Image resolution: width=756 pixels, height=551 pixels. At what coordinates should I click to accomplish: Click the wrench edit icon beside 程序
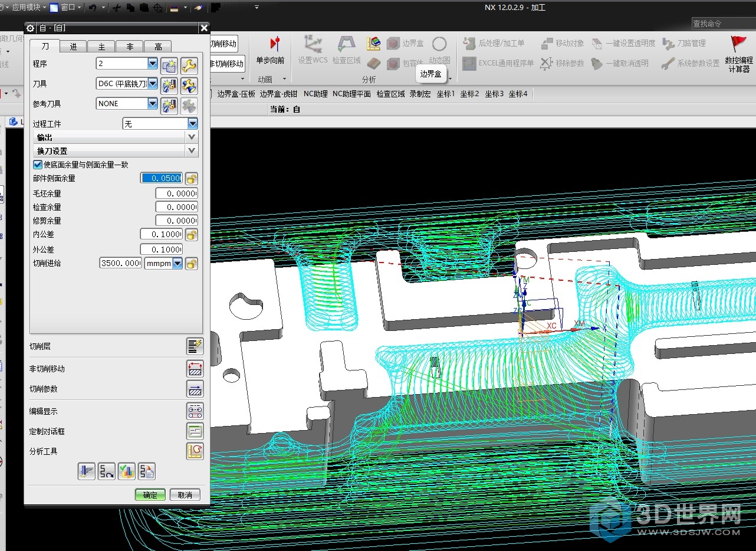pos(189,65)
